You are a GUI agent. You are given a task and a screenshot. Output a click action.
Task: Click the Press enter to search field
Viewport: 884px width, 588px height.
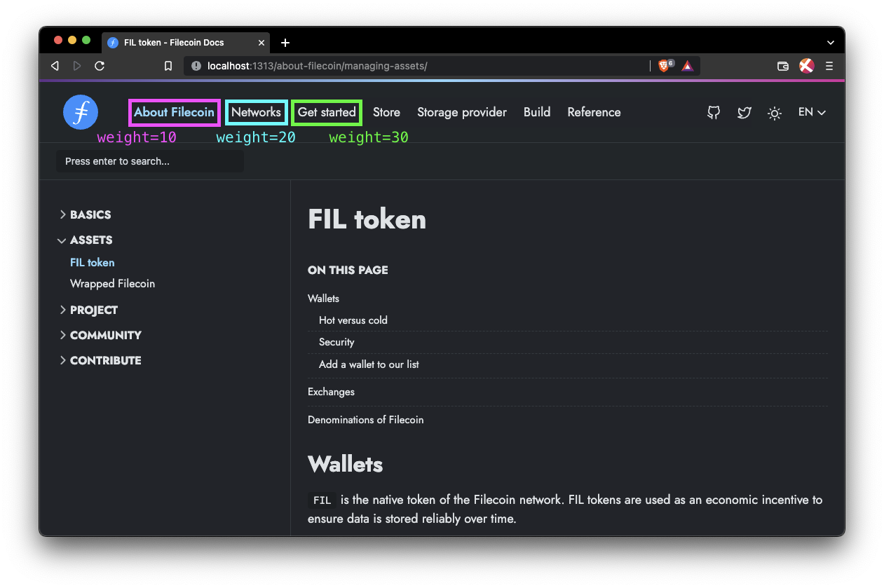coord(150,161)
